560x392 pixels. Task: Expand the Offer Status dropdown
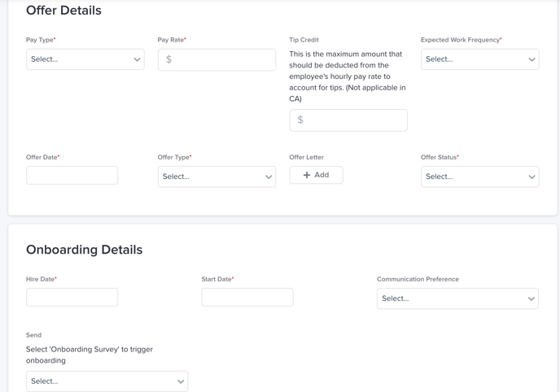pos(479,176)
